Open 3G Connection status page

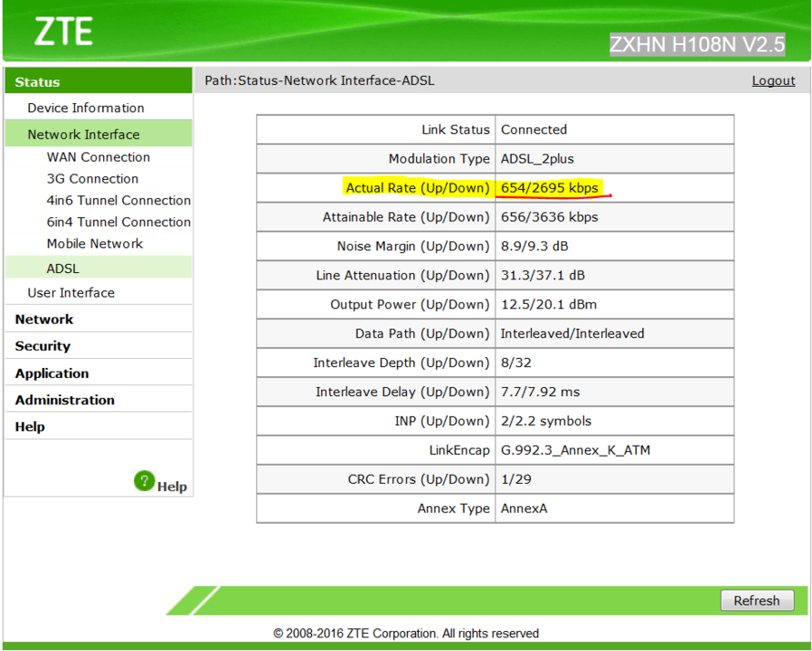click(x=93, y=179)
